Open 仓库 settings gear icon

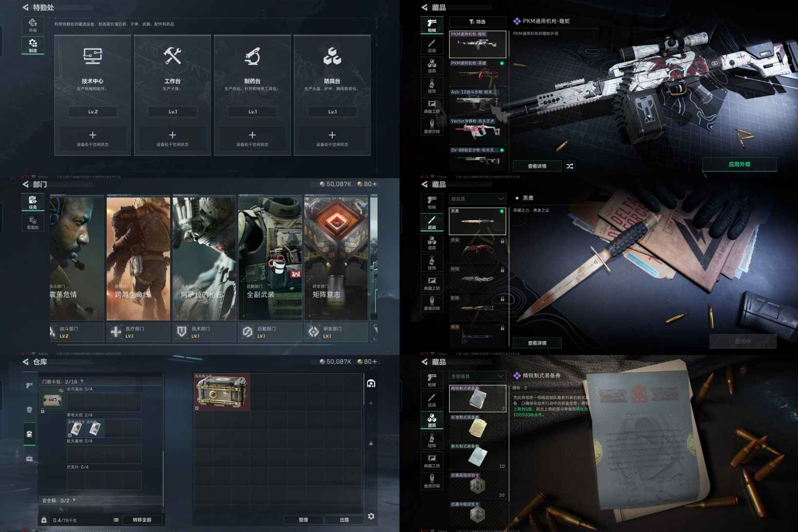[x=371, y=516]
